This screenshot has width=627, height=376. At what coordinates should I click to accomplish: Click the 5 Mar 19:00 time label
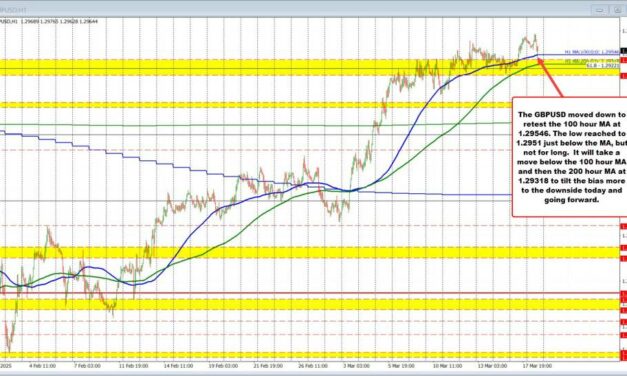pyautogui.click(x=401, y=366)
